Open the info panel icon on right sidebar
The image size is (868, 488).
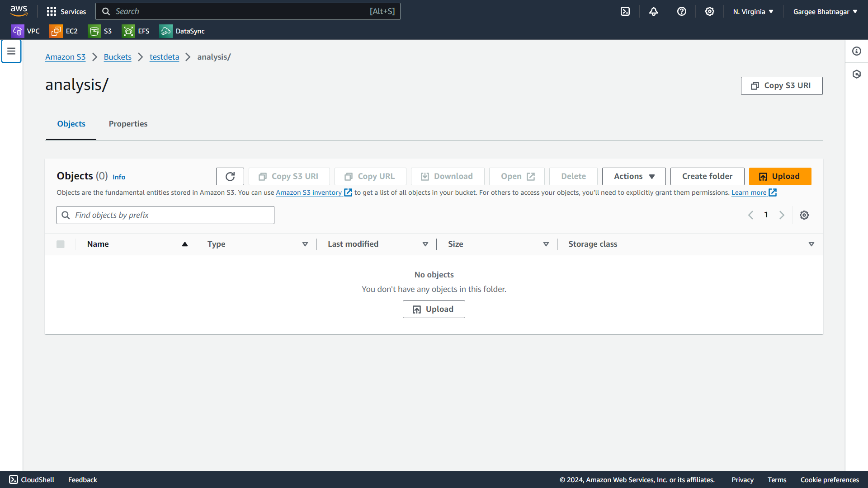coord(857,51)
